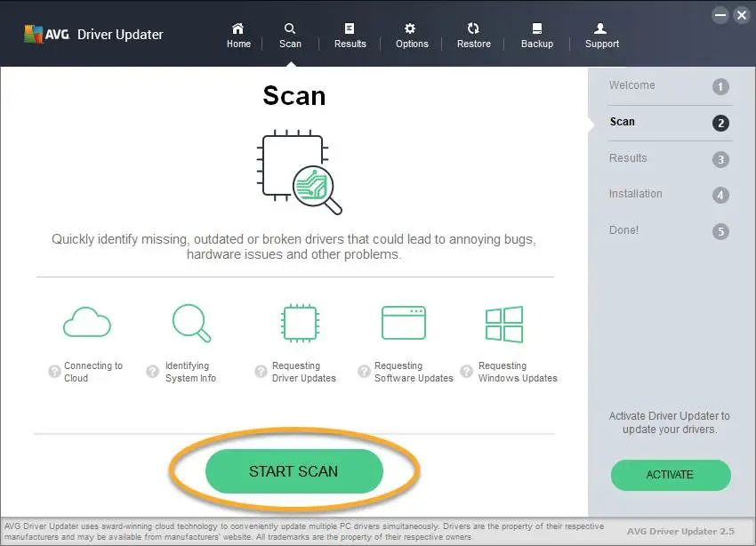This screenshot has height=546, width=756.
Task: Click the large chip with magnifier illustration
Action: pos(299,172)
